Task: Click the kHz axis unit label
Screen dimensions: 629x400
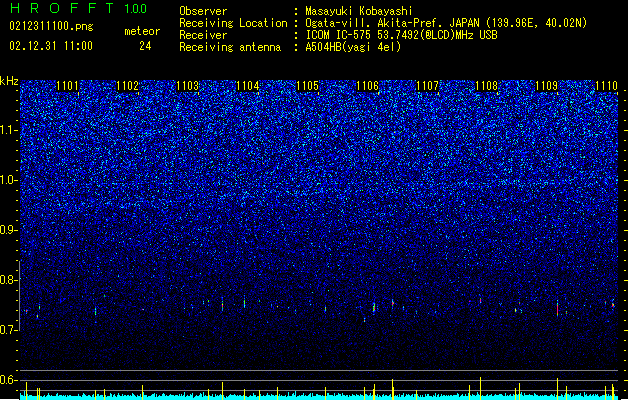Action: [9, 81]
